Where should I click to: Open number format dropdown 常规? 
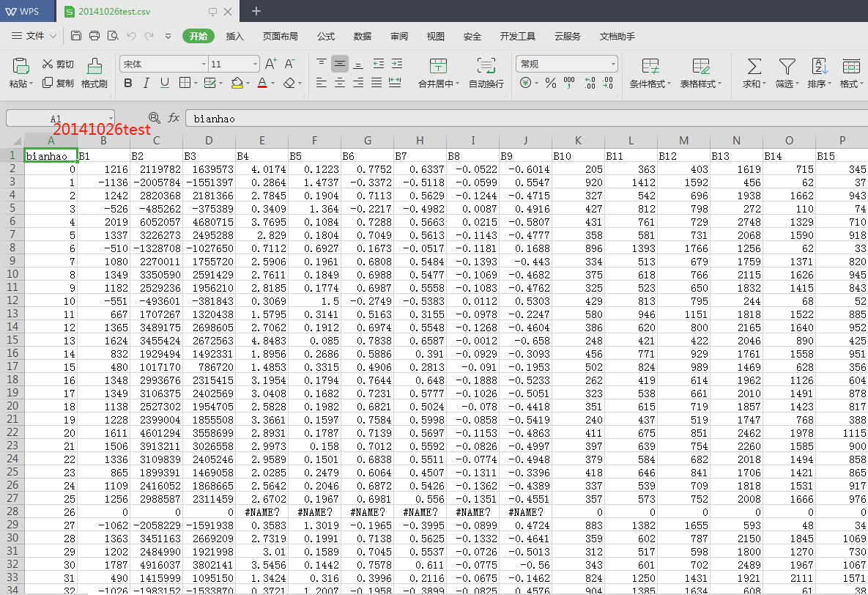click(613, 64)
